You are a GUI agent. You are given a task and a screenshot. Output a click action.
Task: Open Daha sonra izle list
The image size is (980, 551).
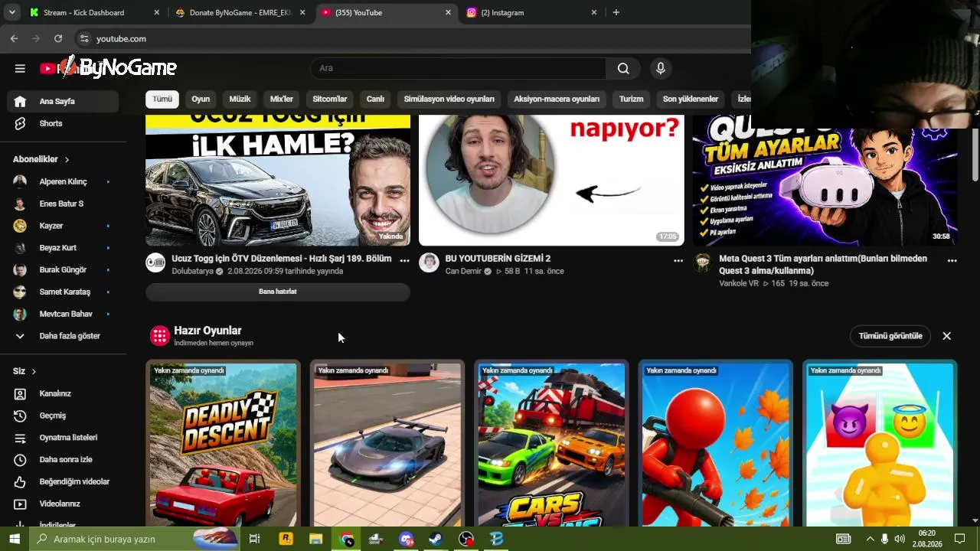63,459
